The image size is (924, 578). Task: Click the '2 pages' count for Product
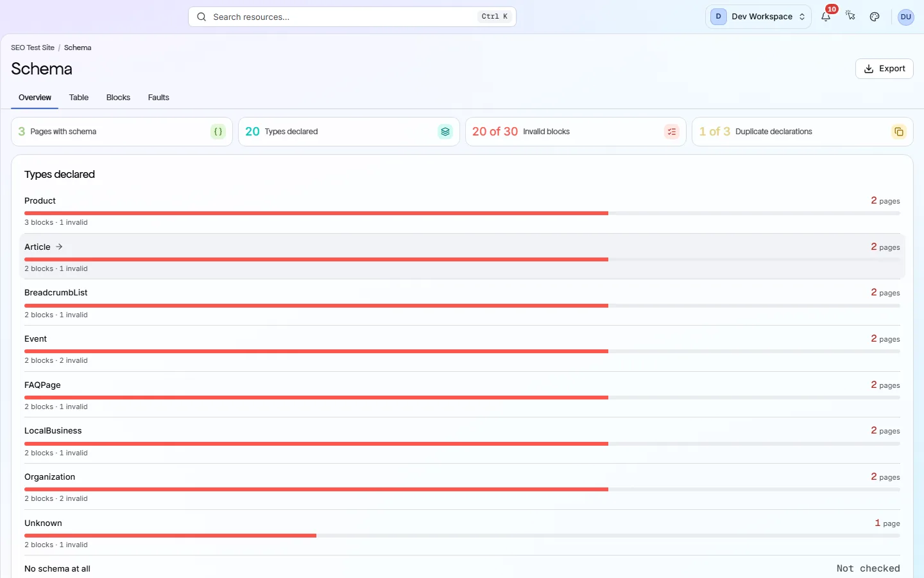pyautogui.click(x=886, y=201)
